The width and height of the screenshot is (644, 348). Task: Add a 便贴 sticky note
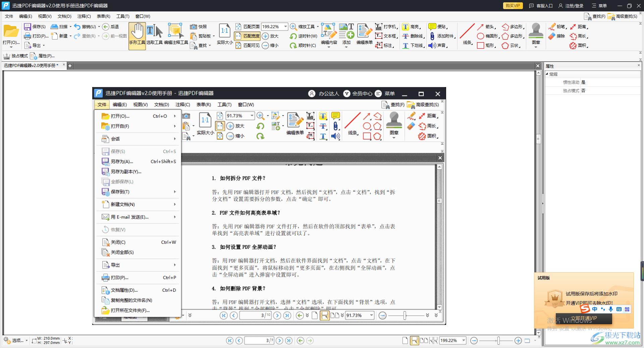pyautogui.click(x=438, y=26)
